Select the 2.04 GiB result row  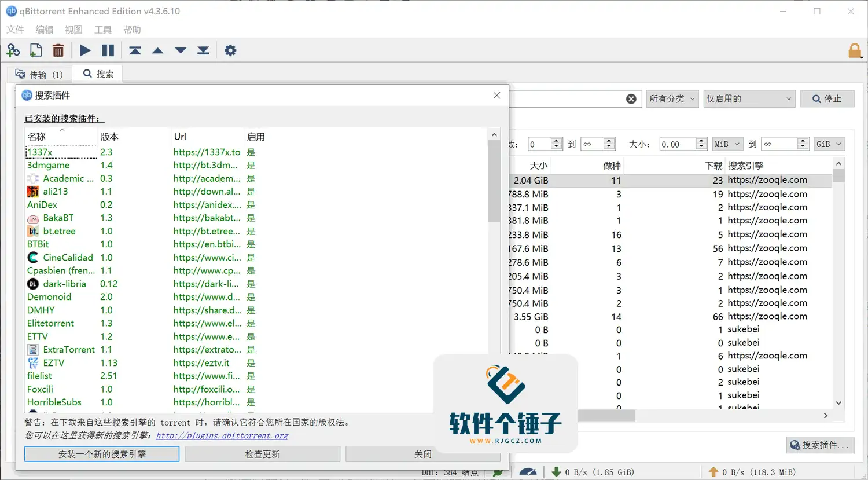click(x=671, y=181)
